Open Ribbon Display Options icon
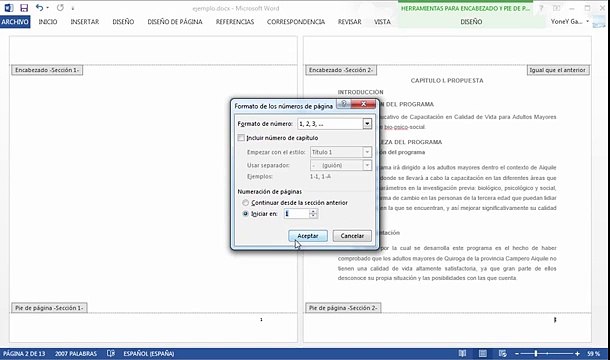610x360 pixels. tap(556, 8)
